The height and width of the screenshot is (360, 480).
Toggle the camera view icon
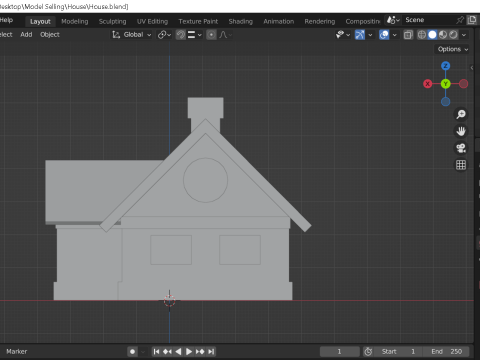[461, 148]
